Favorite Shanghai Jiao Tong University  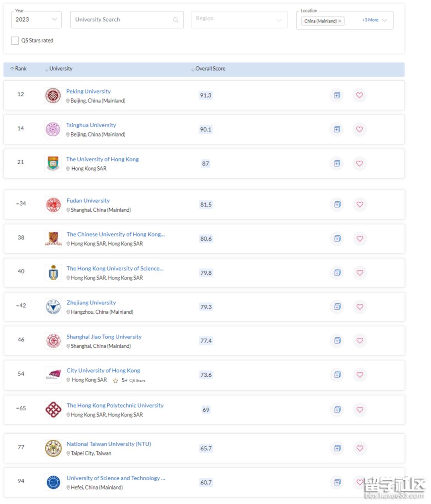(x=360, y=341)
